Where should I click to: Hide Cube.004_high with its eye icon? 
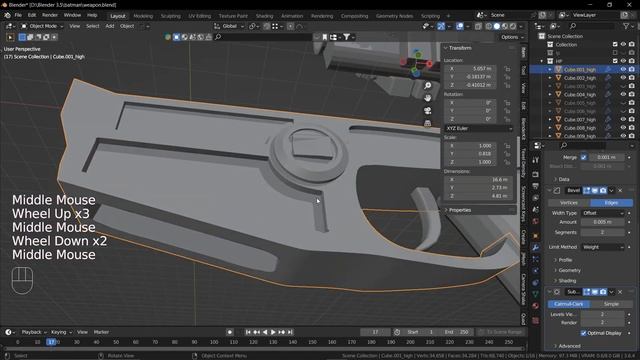click(623, 94)
